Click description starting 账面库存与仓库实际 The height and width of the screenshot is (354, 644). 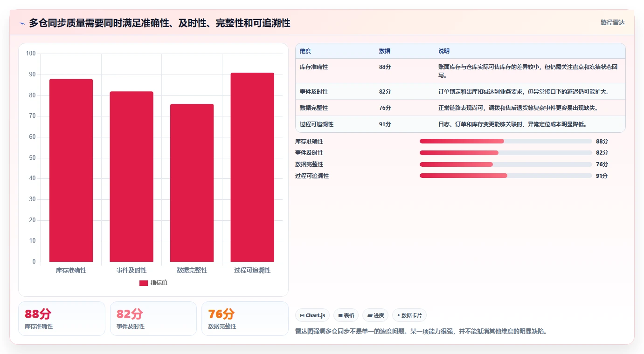click(x=528, y=71)
